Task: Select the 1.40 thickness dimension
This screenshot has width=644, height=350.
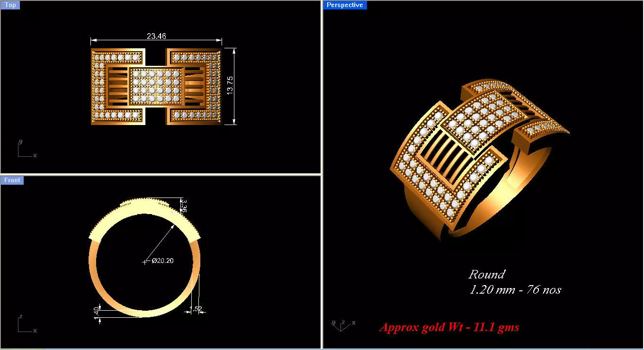Action: [x=97, y=313]
